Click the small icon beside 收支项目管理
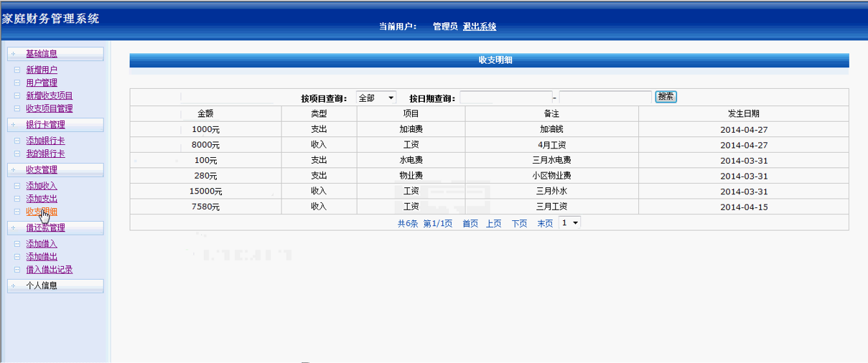868x363 pixels. coord(17,108)
